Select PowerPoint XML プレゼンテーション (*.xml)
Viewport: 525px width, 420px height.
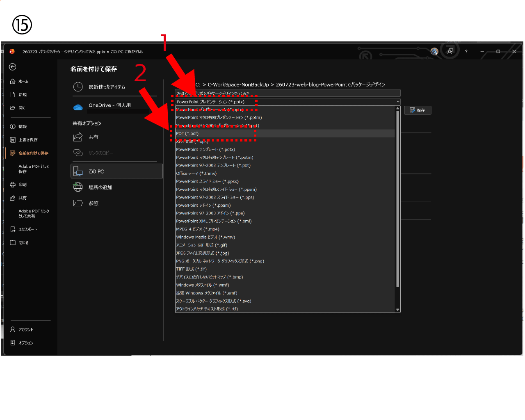285,221
